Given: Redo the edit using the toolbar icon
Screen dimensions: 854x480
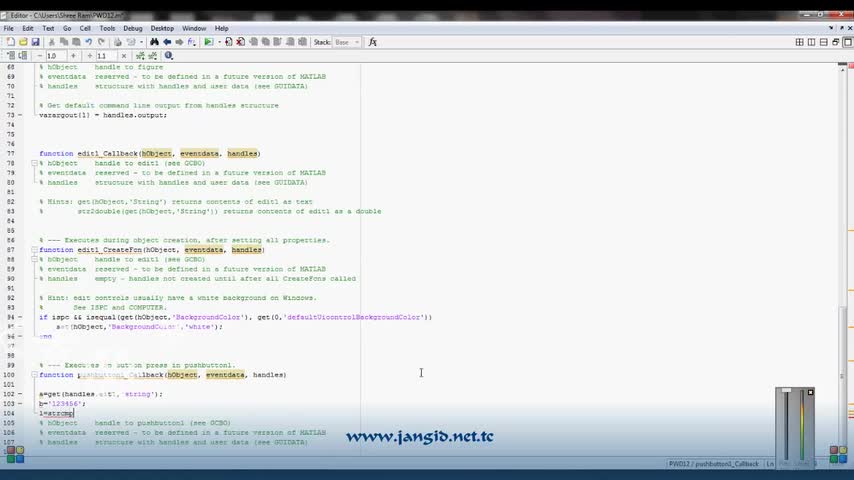Looking at the screenshot, I should pos(101,42).
